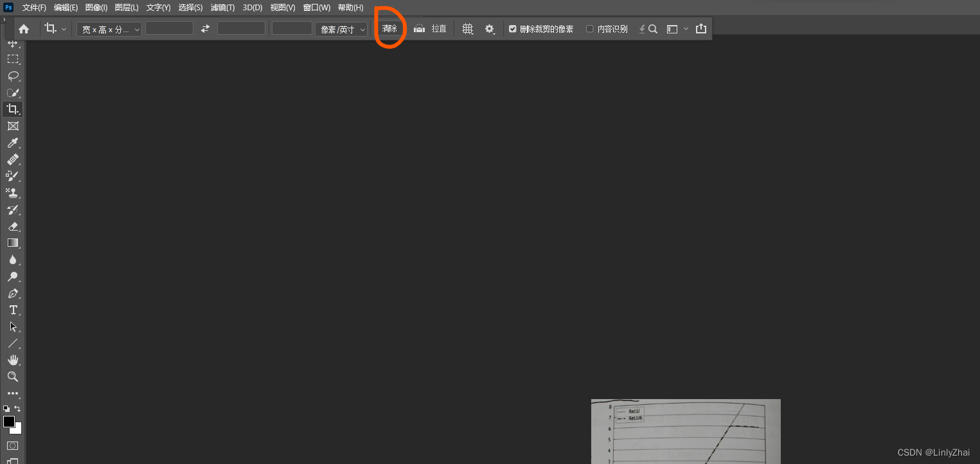980x464 pixels.
Task: Select the Brush tool
Action: point(13,176)
